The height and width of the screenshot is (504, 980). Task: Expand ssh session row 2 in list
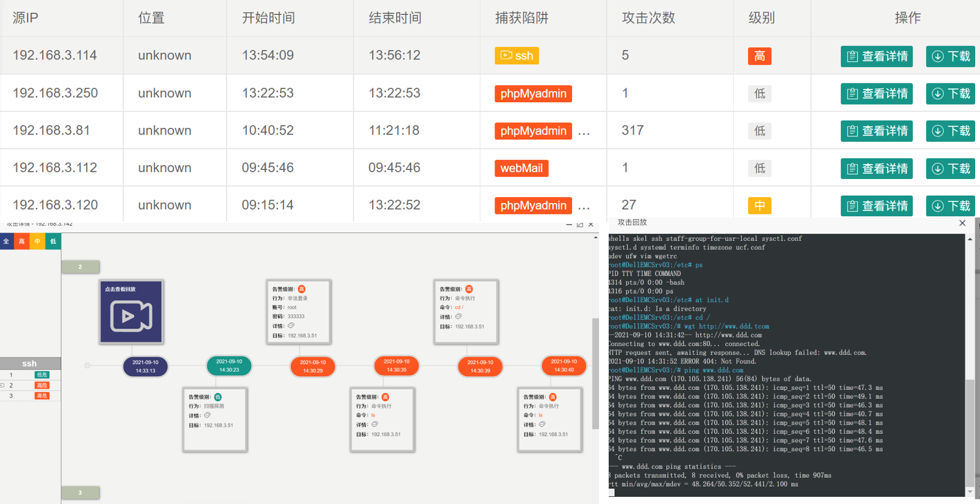3,385
